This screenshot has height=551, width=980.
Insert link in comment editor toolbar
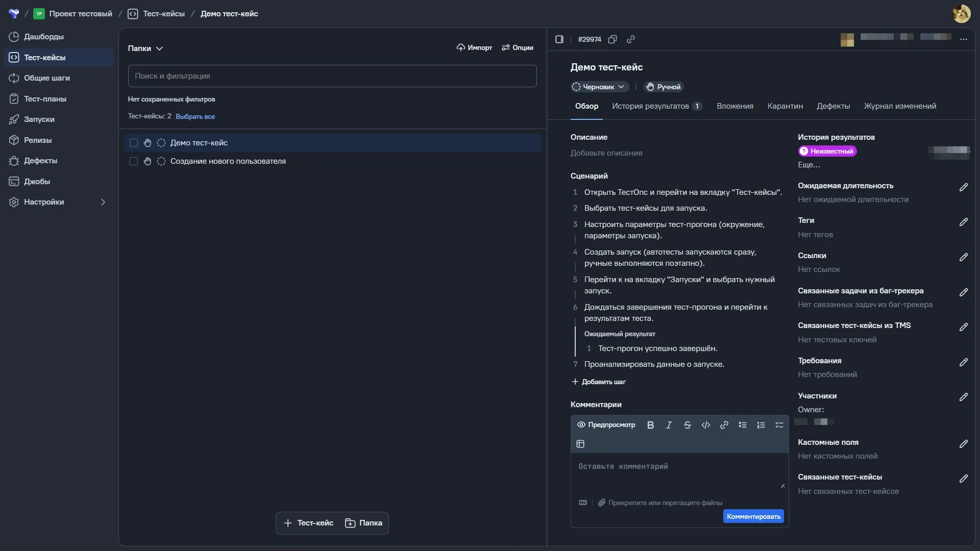click(x=724, y=425)
